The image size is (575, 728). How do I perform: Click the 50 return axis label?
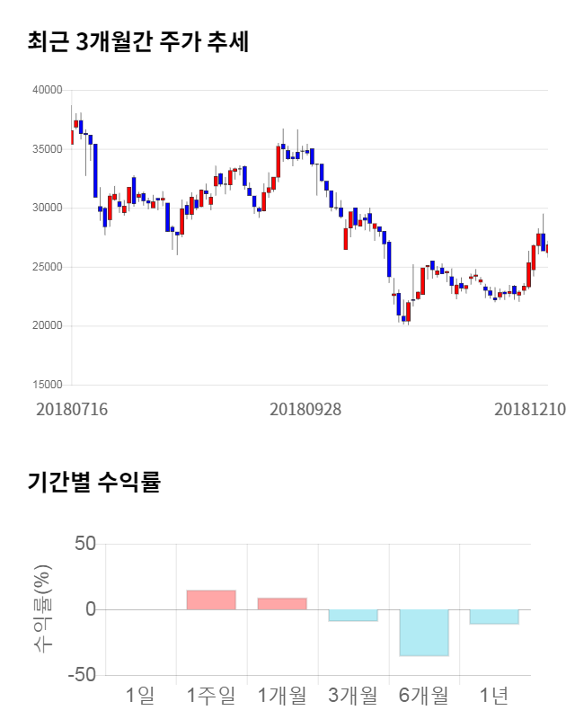(x=85, y=545)
